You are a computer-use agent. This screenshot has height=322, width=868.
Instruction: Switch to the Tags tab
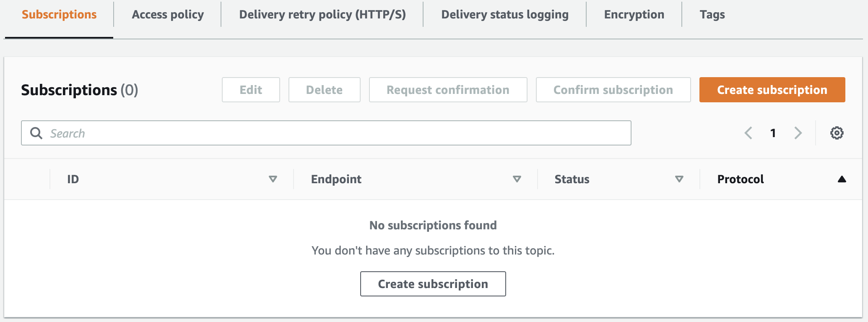click(712, 14)
